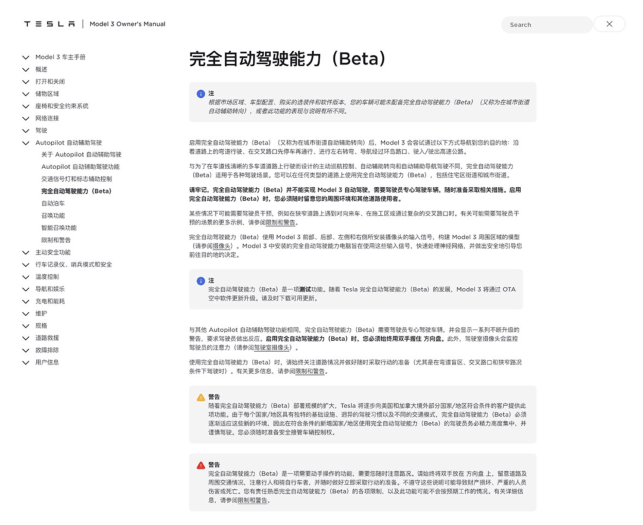Focus the Search input field

(547, 25)
